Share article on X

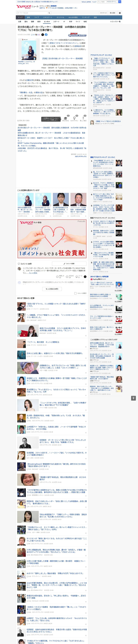point(43,35)
